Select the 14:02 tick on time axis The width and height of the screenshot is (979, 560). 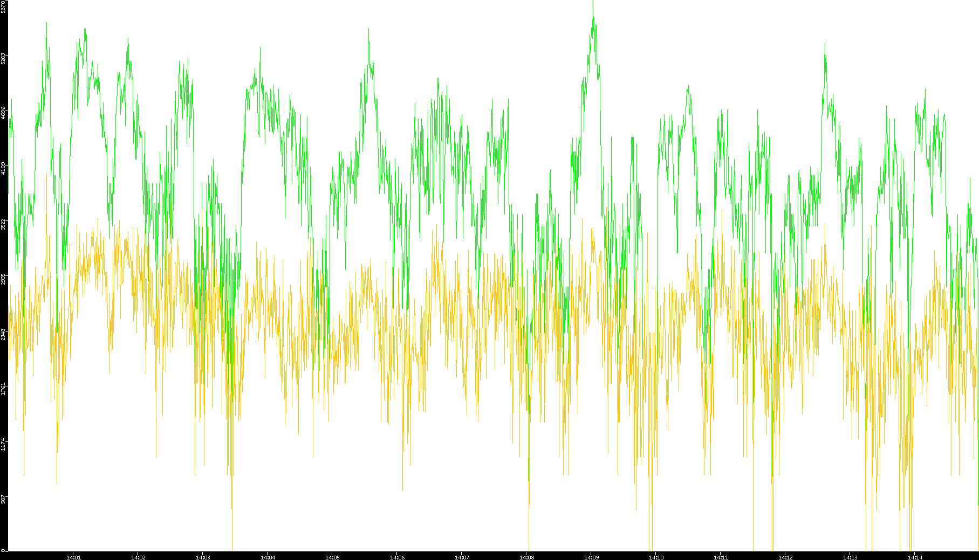pyautogui.click(x=138, y=557)
